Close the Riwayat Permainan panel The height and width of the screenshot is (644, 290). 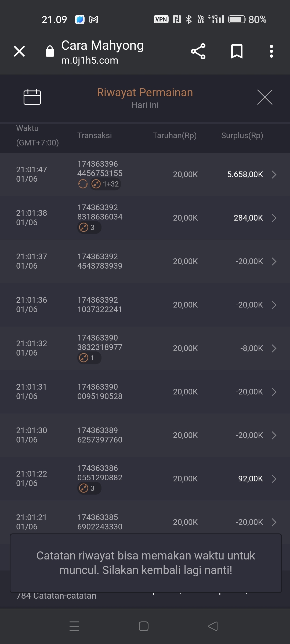click(265, 97)
